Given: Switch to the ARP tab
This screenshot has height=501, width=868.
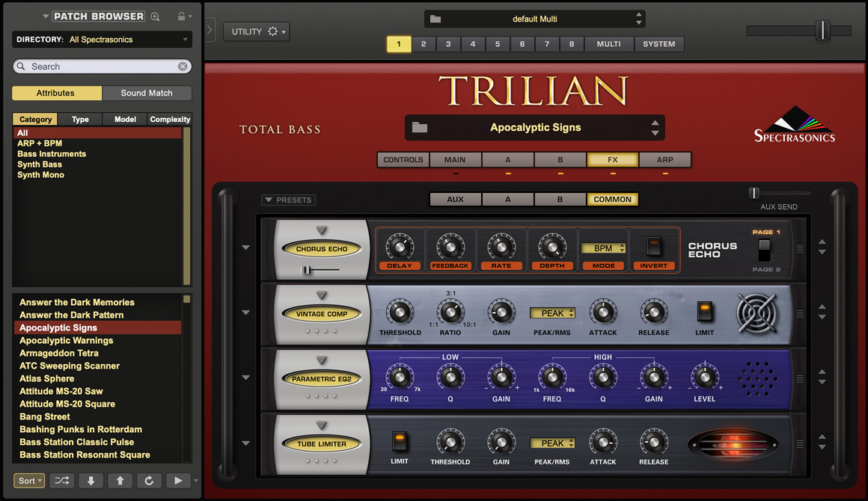Looking at the screenshot, I should [664, 159].
